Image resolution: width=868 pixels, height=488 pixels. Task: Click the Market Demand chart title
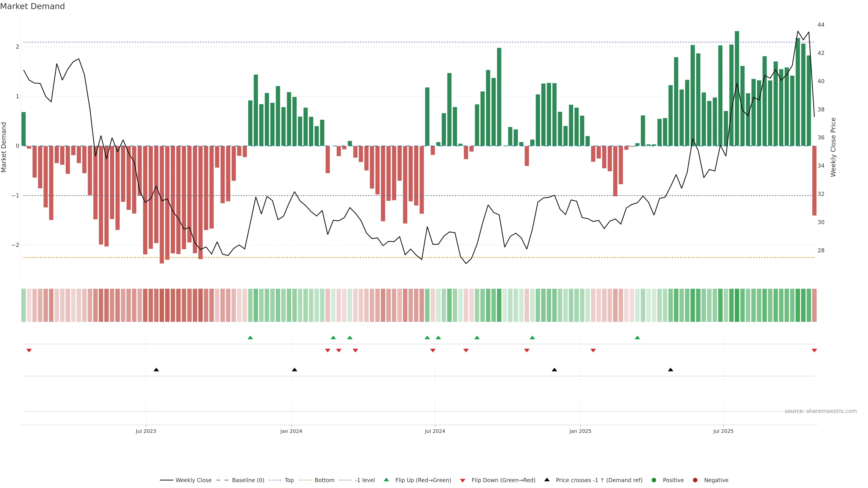click(x=32, y=6)
